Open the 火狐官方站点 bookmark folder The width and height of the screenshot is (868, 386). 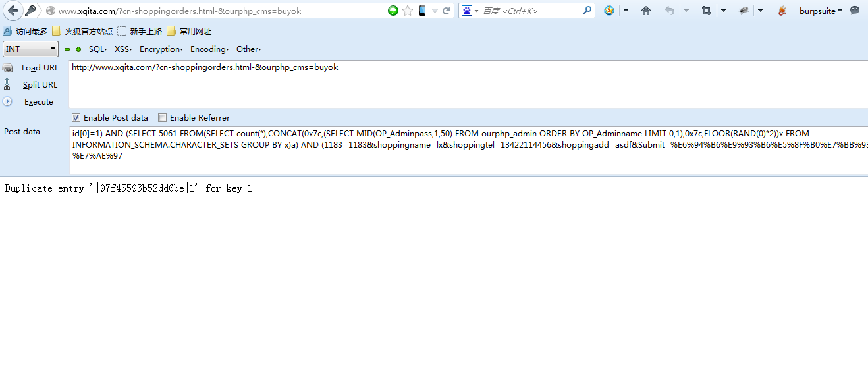pos(82,31)
